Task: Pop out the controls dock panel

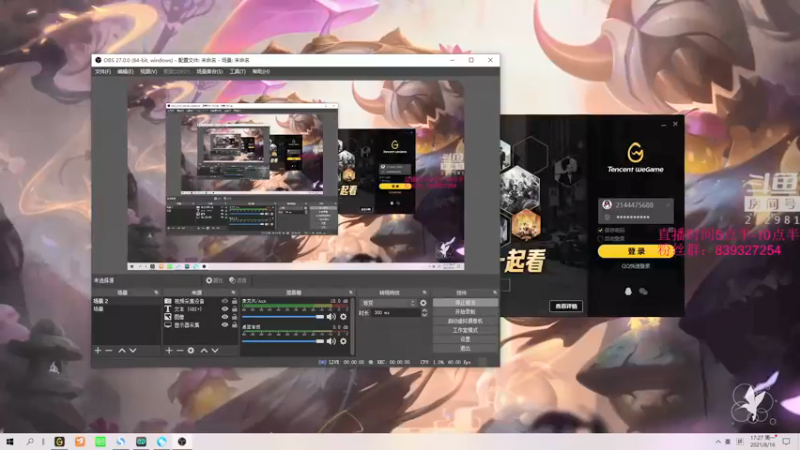Action: click(494, 292)
